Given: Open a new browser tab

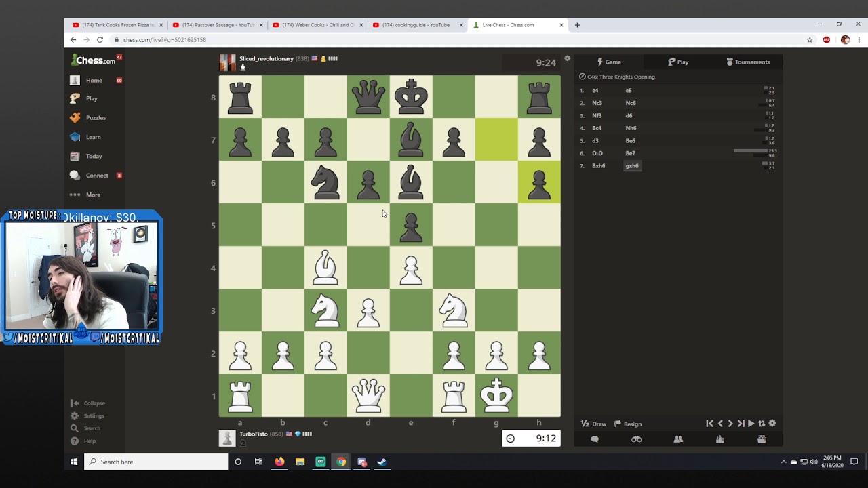Looking at the screenshot, I should 577,25.
